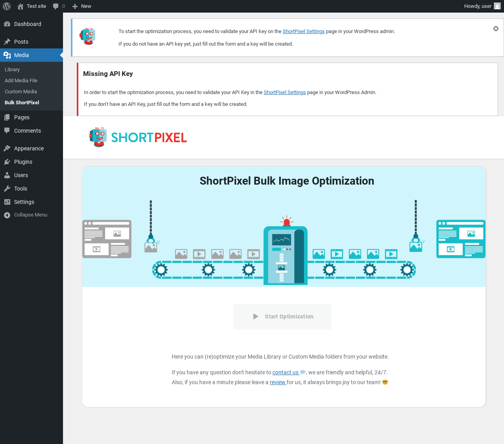Click the plus icon next to New

coord(75,6)
